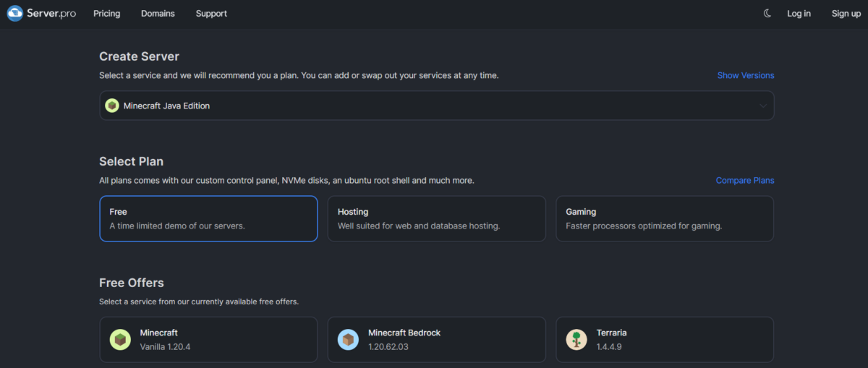Click the Minecraft Vanilla grass block icon
The height and width of the screenshot is (368, 868).
120,339
